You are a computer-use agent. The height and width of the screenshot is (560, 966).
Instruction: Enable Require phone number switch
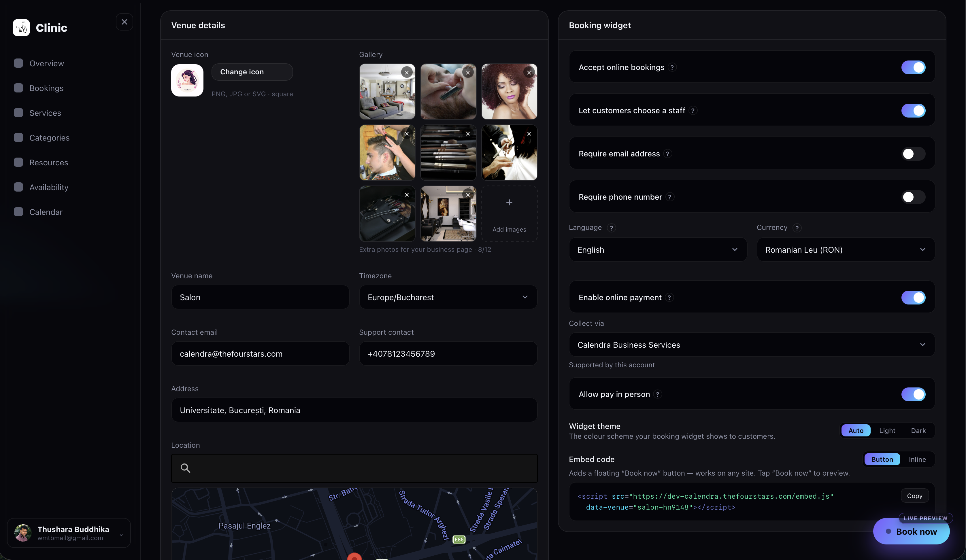click(913, 197)
